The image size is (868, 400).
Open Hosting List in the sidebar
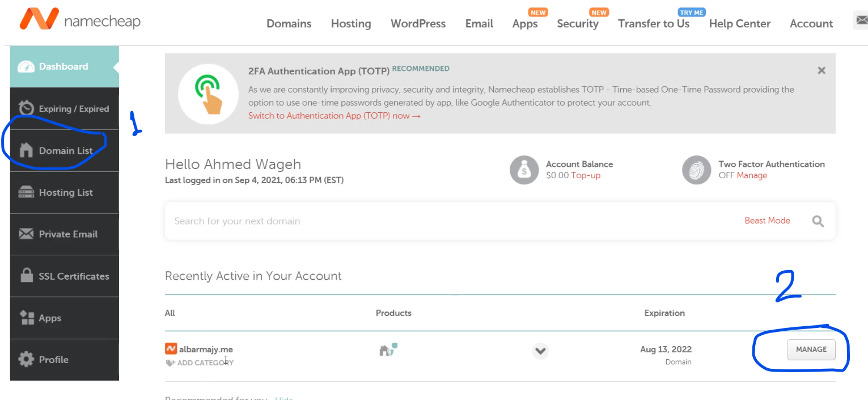(65, 192)
